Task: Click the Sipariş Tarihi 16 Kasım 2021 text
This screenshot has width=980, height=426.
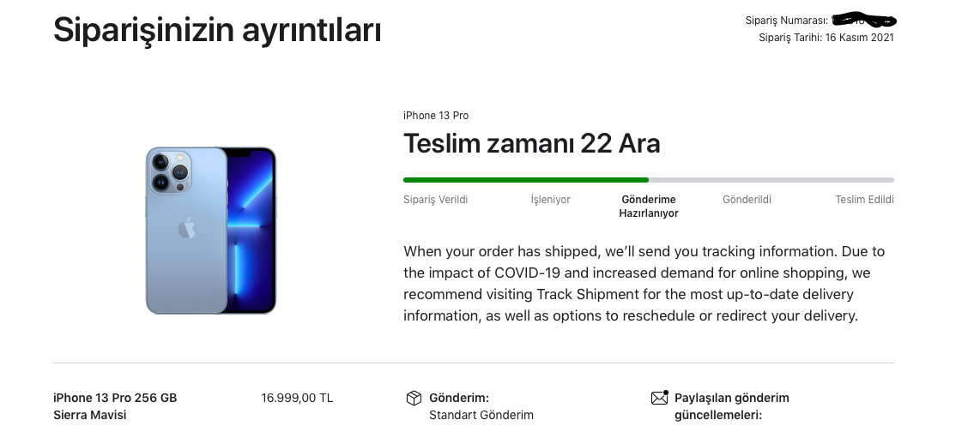Action: (826, 38)
